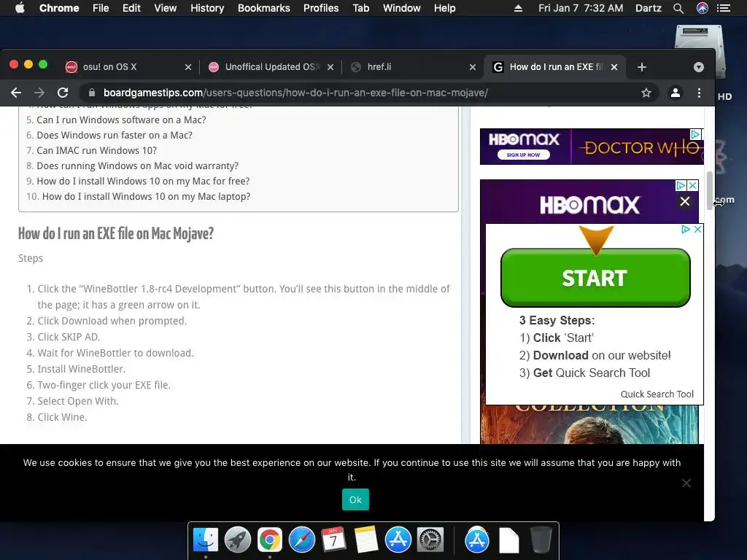The height and width of the screenshot is (560, 747).
Task: Close the href.li tab
Action: (x=473, y=67)
